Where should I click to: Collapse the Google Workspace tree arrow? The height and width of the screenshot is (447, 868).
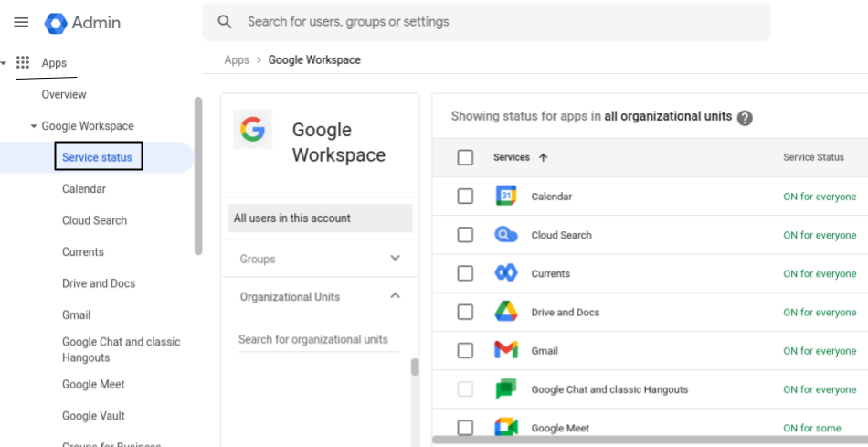click(34, 126)
